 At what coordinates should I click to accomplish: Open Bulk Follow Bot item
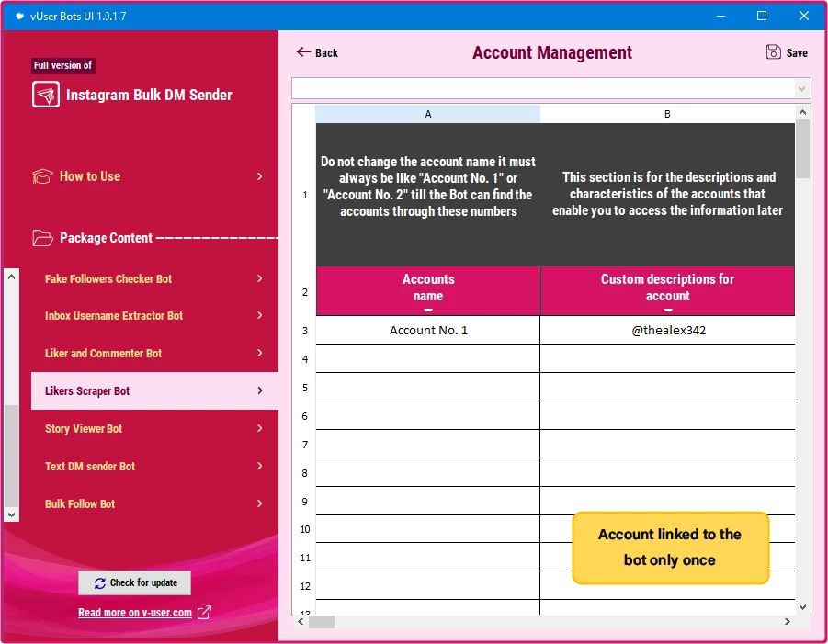click(x=154, y=503)
